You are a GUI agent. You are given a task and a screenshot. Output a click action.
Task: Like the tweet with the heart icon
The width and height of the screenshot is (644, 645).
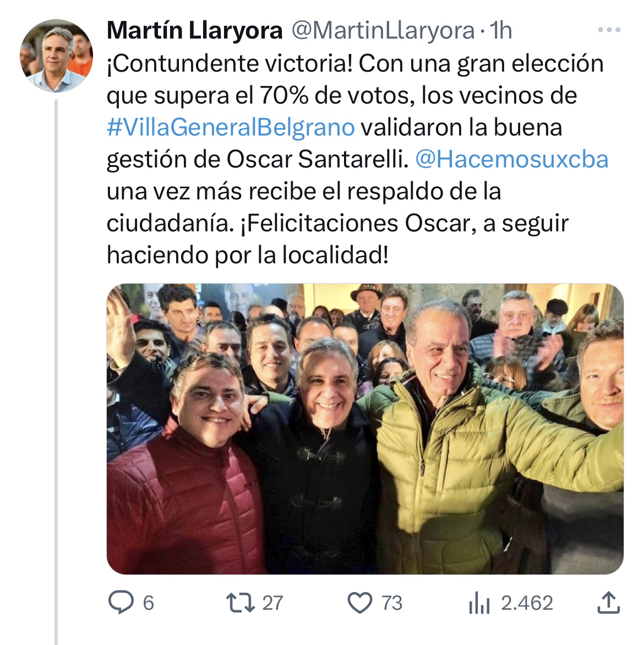pyautogui.click(x=359, y=603)
